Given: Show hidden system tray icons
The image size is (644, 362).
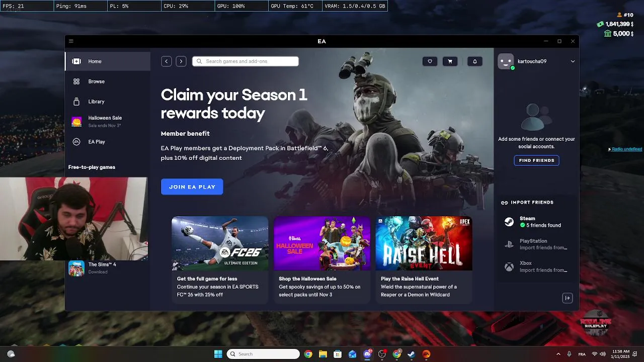Looking at the screenshot, I should 558,354.
